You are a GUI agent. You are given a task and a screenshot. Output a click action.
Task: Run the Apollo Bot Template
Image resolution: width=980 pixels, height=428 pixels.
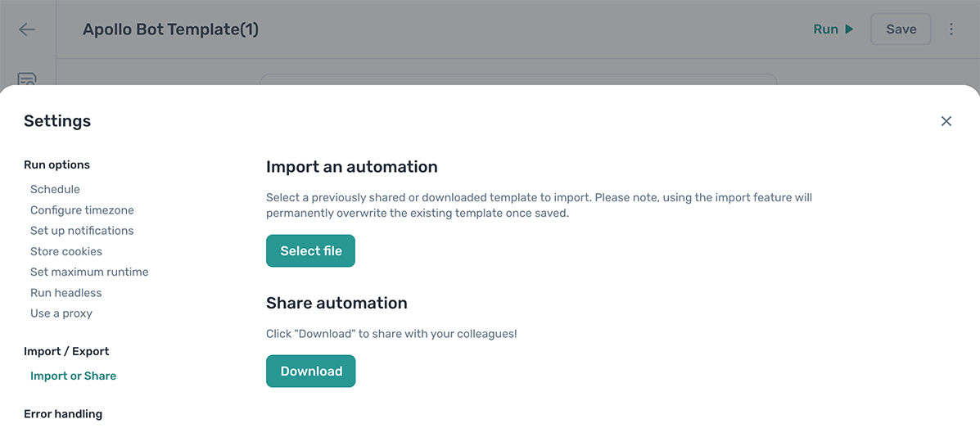833,29
